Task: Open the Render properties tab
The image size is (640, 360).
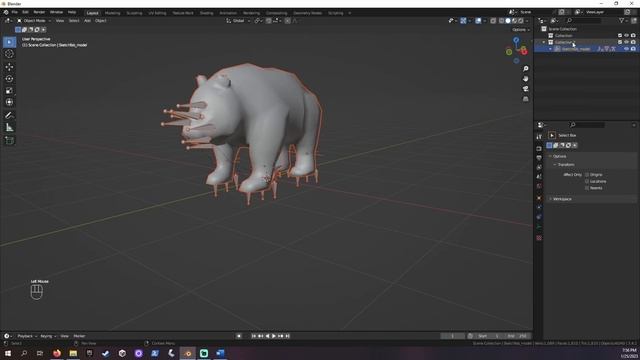Action: [x=539, y=149]
